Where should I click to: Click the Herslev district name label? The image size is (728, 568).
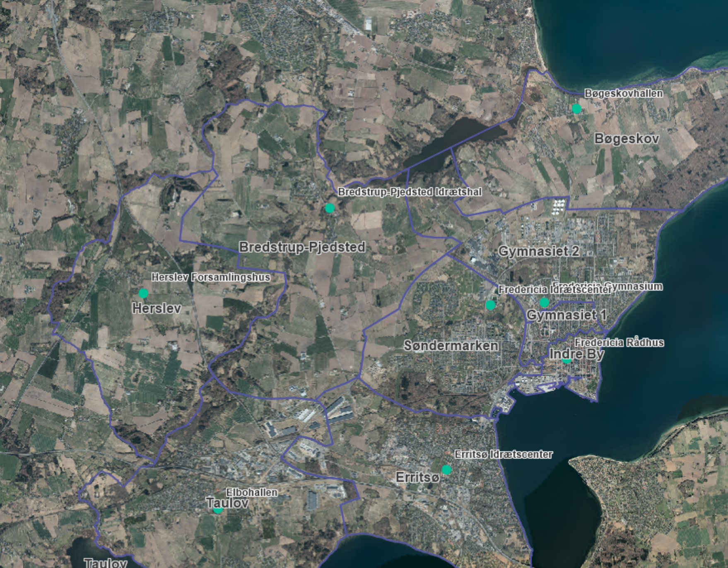pos(157,308)
